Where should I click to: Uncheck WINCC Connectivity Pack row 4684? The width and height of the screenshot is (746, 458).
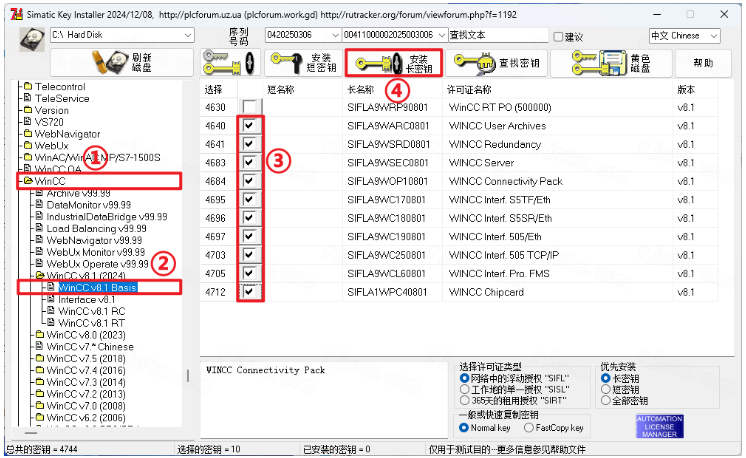point(249,181)
